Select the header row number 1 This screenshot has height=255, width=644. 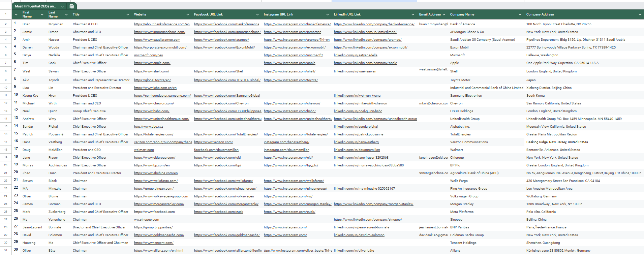[6, 14]
